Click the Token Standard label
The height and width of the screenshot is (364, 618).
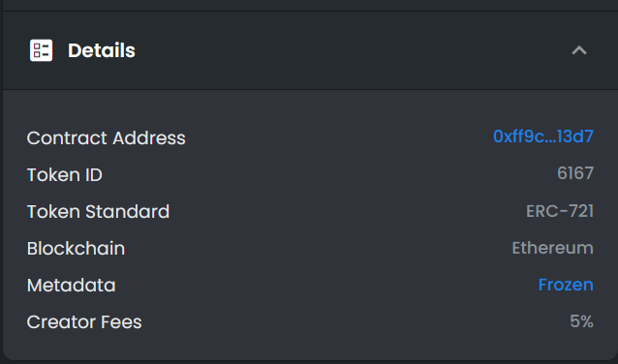tap(98, 212)
